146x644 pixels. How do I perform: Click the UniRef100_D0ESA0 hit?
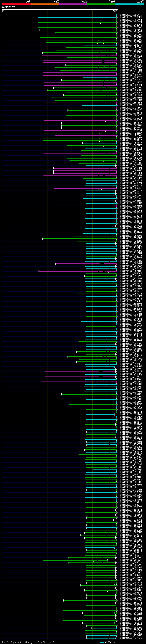point(131,201)
